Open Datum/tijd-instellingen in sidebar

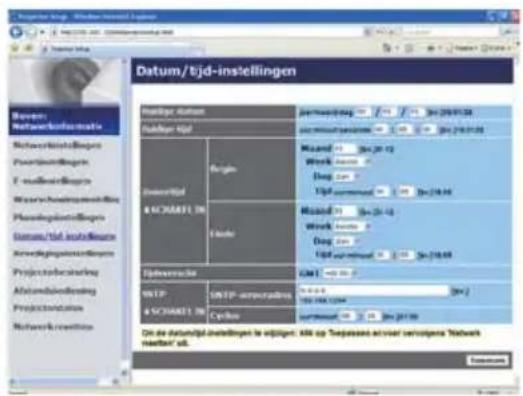point(64,236)
